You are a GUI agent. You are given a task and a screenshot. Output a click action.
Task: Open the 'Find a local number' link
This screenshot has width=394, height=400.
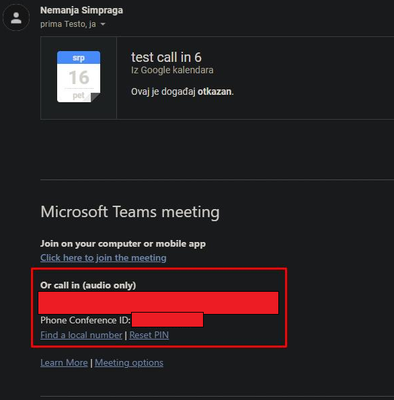(81, 335)
